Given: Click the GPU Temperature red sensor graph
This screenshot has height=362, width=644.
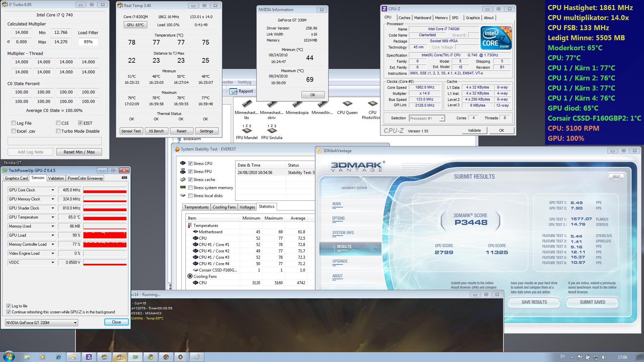Looking at the screenshot, I should pyautogui.click(x=105, y=217).
